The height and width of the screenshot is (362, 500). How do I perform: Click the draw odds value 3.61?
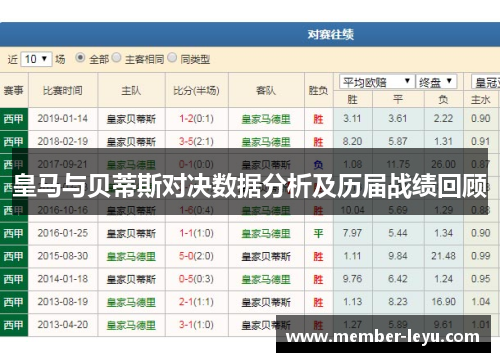(398, 119)
